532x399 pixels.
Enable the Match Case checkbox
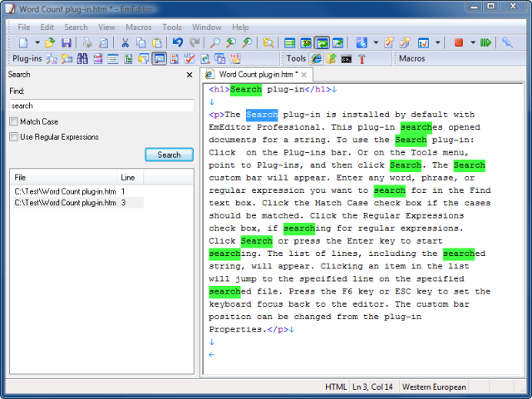(14, 121)
